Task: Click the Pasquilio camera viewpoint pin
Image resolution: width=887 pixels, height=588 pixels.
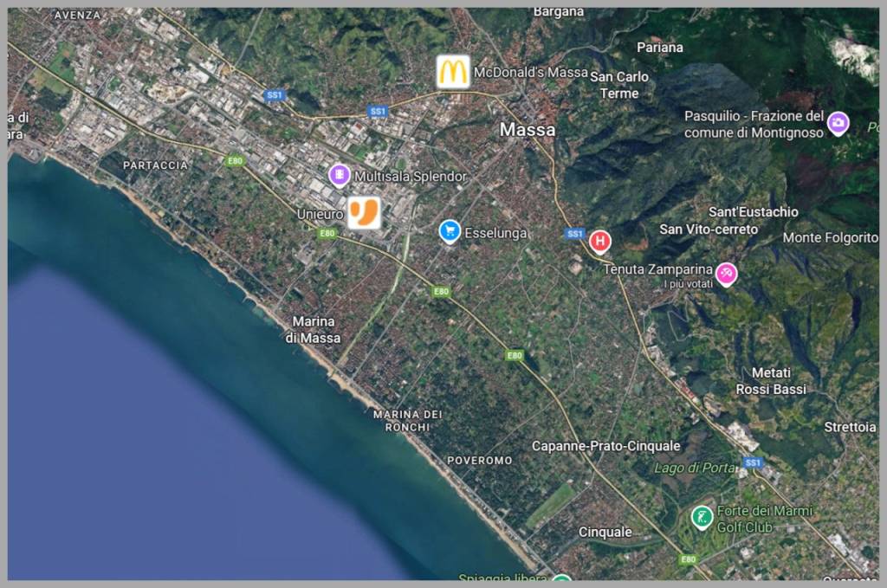Action: 838,123
